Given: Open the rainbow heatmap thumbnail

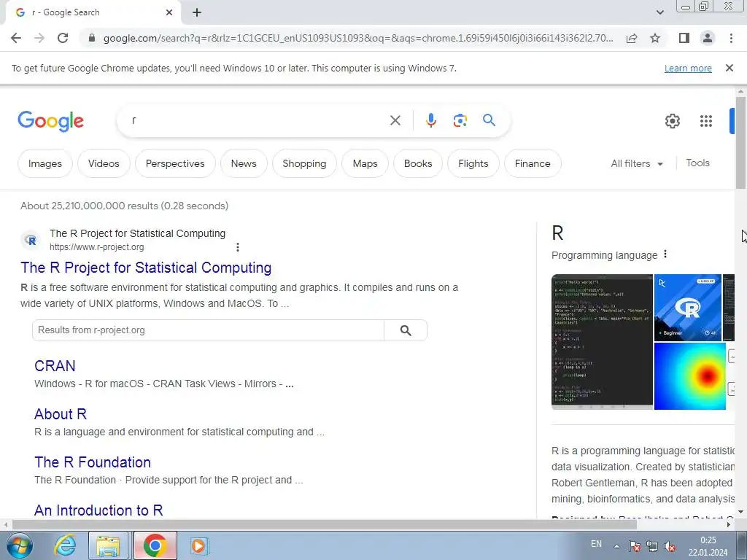Looking at the screenshot, I should point(690,376).
